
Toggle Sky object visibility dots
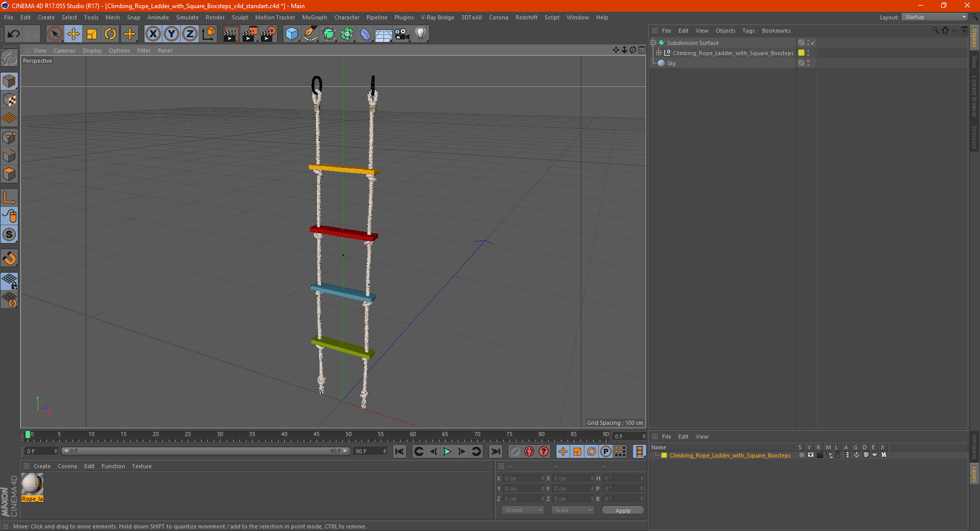[808, 63]
